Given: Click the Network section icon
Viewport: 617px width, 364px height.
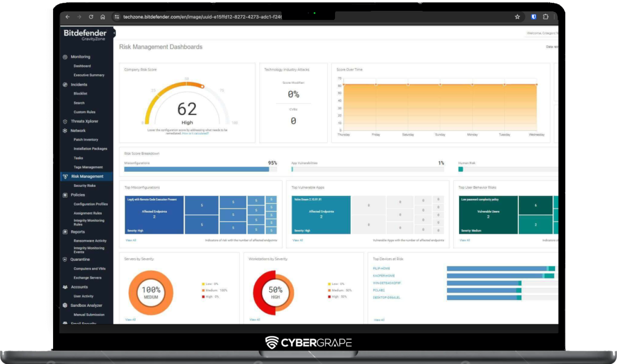Looking at the screenshot, I should [x=65, y=130].
